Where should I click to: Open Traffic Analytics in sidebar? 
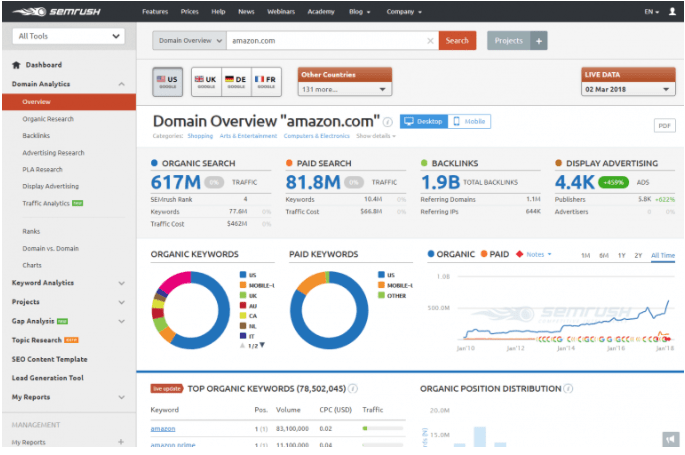46,203
